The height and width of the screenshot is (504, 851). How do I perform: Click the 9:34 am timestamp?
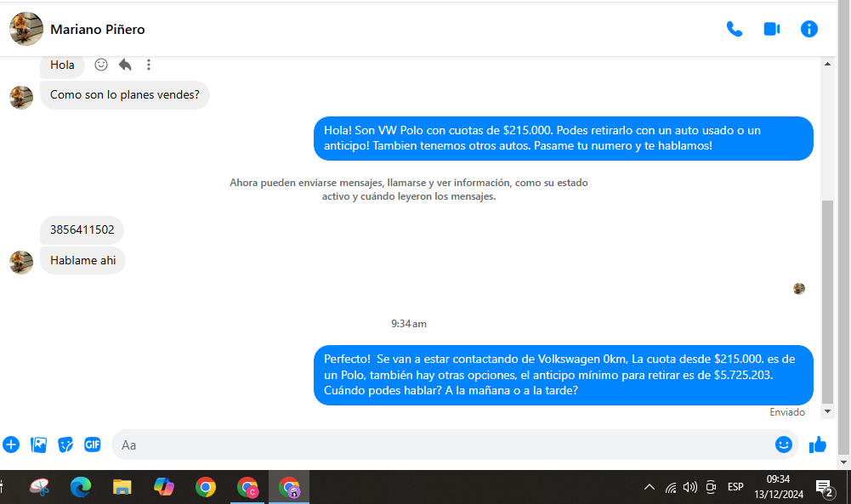tap(409, 324)
